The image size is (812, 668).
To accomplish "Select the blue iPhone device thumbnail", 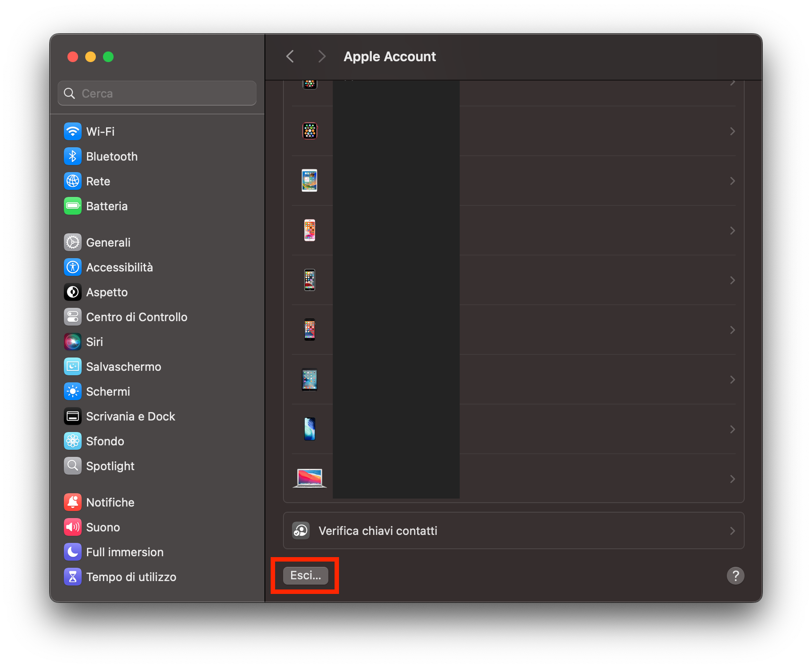I will click(310, 429).
